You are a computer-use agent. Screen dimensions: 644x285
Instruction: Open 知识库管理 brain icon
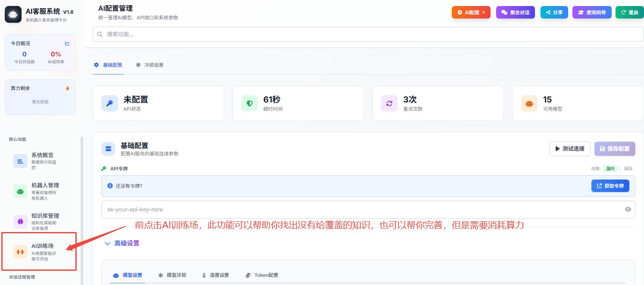point(20,222)
